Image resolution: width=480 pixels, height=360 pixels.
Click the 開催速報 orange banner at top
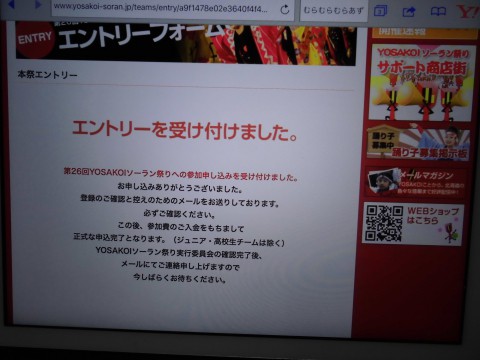425,32
